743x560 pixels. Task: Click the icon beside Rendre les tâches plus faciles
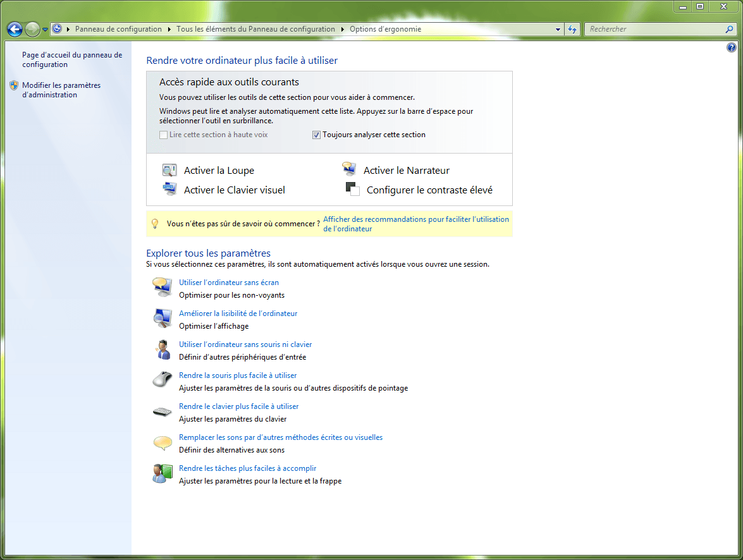(163, 473)
